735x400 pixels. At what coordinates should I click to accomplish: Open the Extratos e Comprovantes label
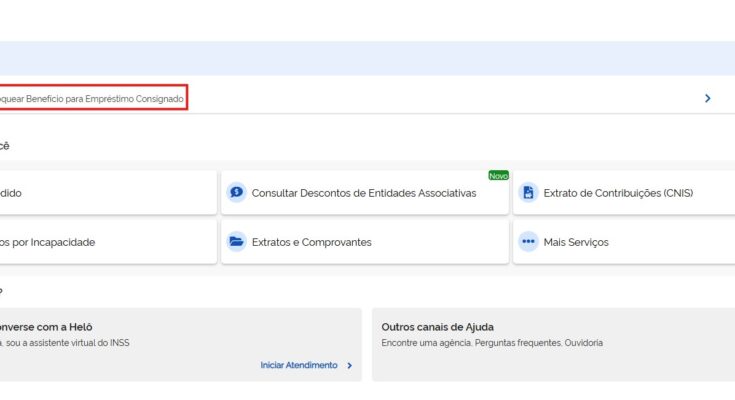(x=311, y=242)
